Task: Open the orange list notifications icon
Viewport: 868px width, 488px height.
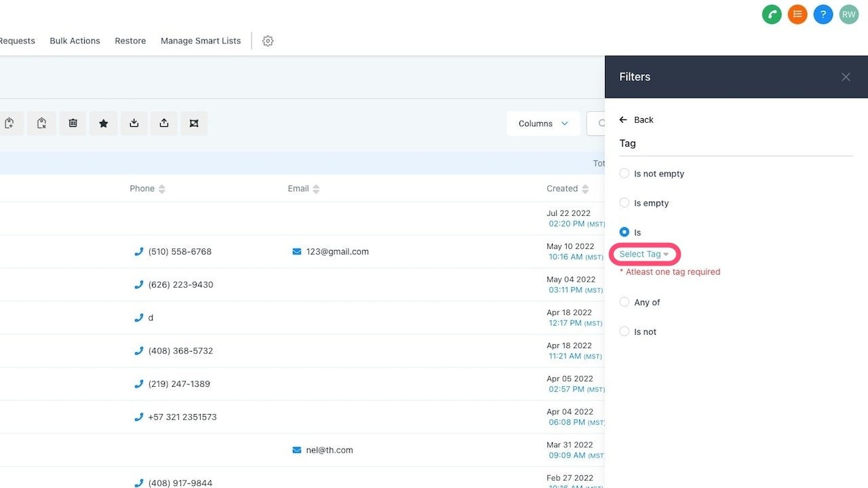Action: pos(797,14)
